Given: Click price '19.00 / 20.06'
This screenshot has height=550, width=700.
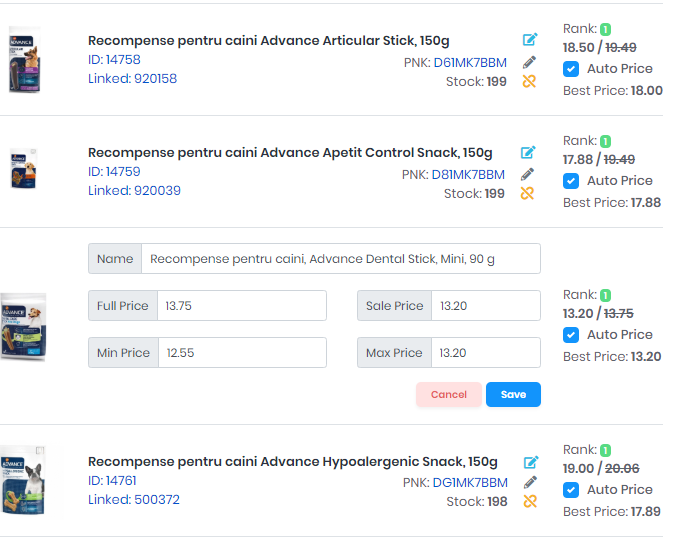Looking at the screenshot, I should pyautogui.click(x=601, y=468).
